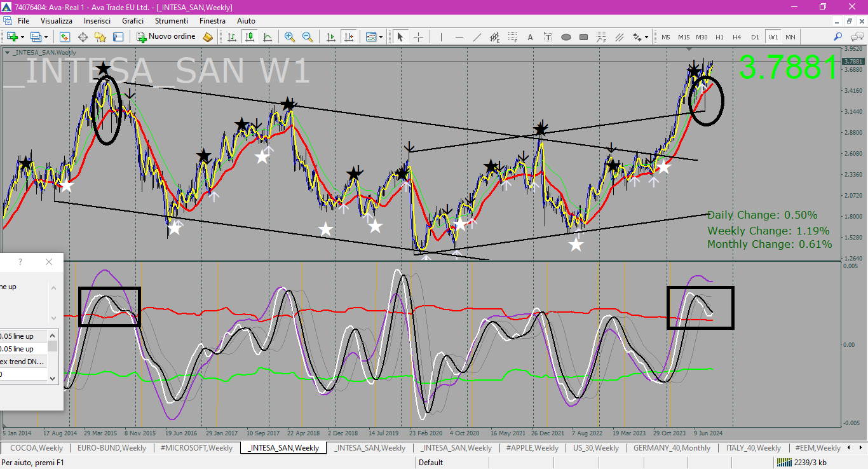This screenshot has width=868, height=469.
Task: Expand the arrows dropdown arrow
Action: [647, 37]
